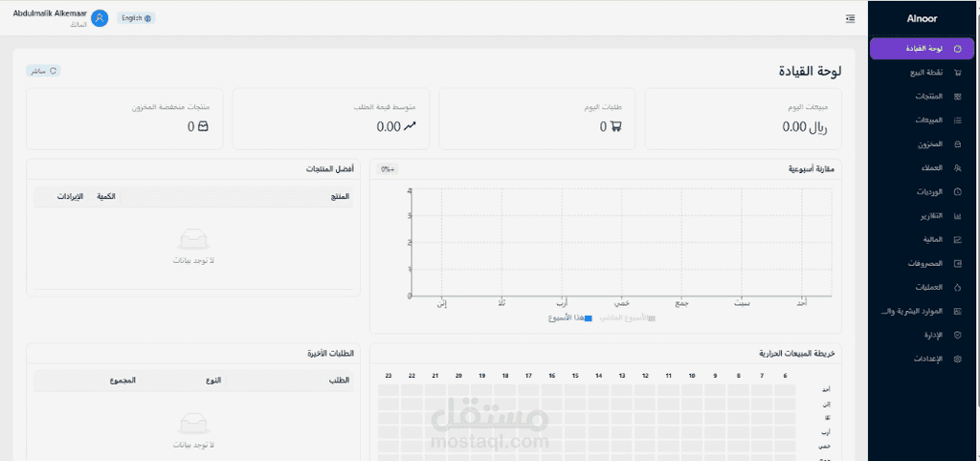Click the مباشر live refresh badge

point(43,71)
